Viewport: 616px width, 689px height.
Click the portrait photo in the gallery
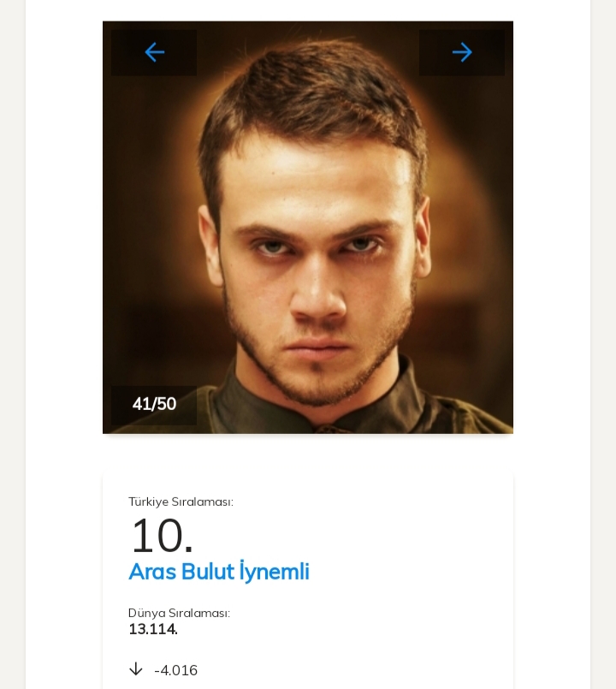(308, 257)
